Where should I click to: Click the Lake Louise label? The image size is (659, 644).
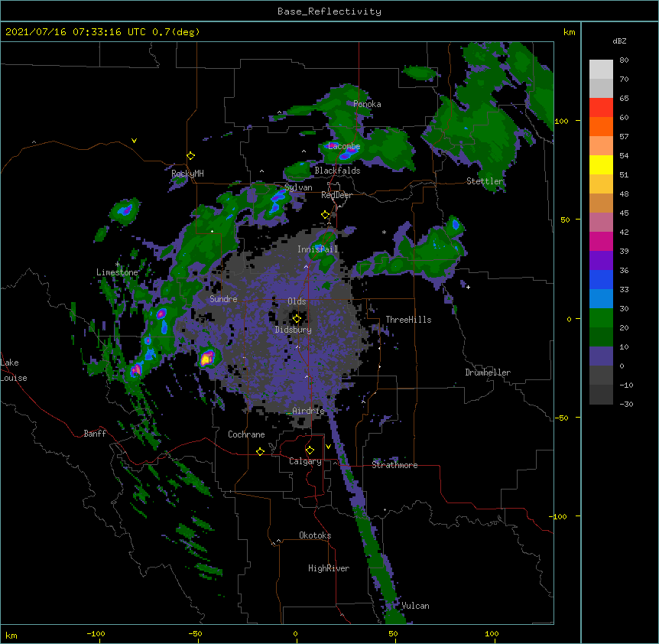coord(14,370)
